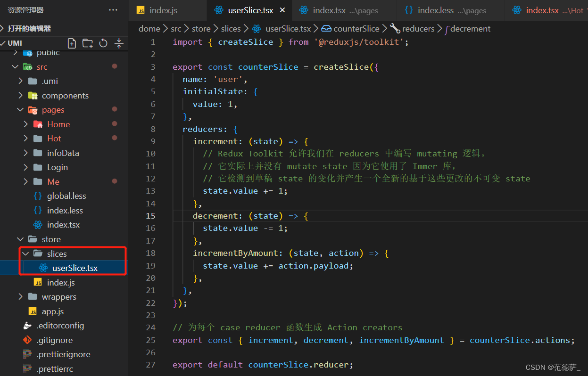Click 'state.value -= 1;' on line 16
The height and width of the screenshot is (376, 588).
point(245,228)
